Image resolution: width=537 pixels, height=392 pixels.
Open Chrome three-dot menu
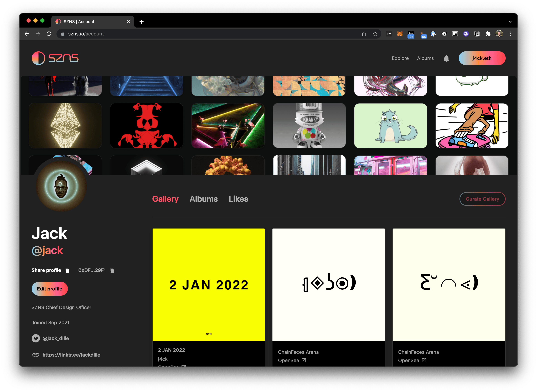pyautogui.click(x=510, y=34)
